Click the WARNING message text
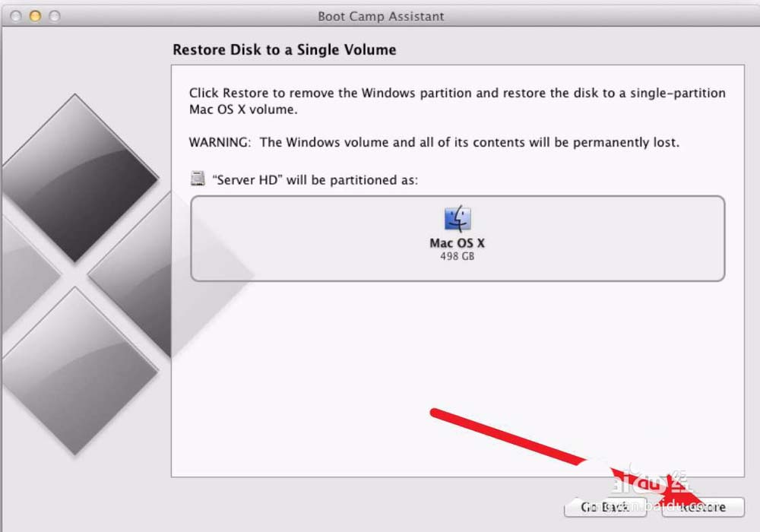The image size is (760, 532). pos(434,142)
